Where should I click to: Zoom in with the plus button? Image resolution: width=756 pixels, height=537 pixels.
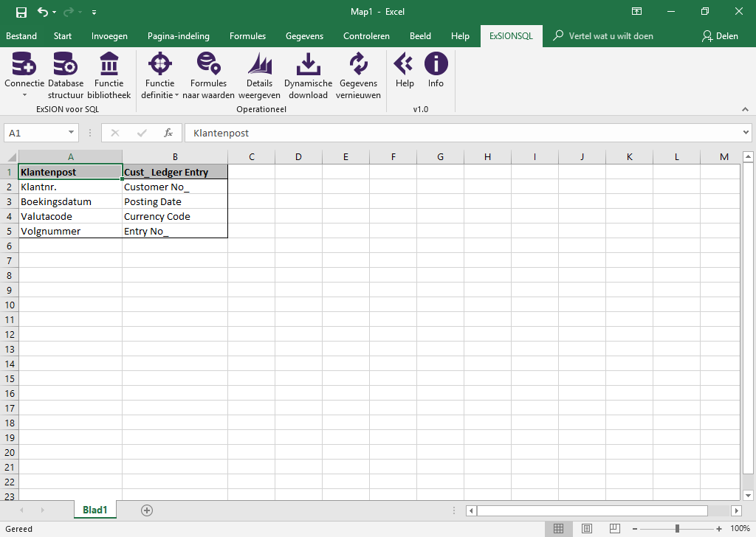pos(719,529)
